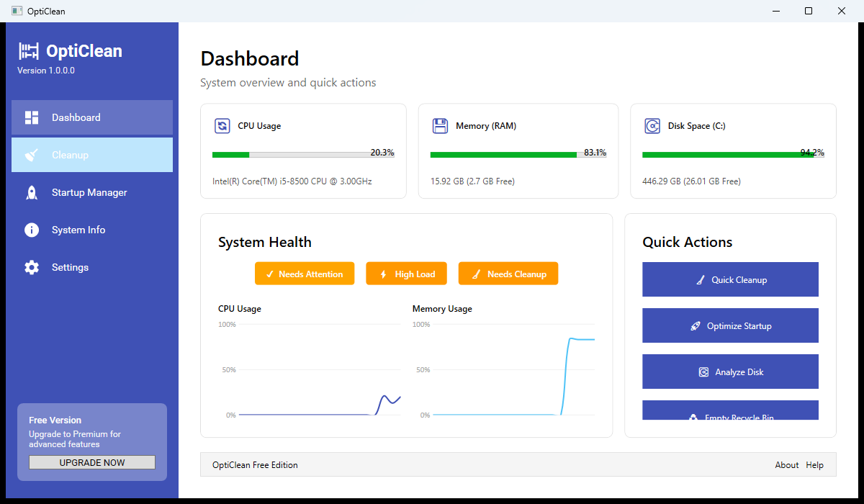
Task: Open the About link in footer
Action: pos(787,465)
